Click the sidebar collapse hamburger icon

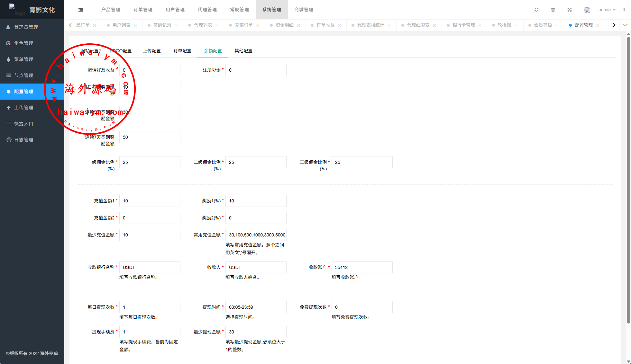[81, 10]
